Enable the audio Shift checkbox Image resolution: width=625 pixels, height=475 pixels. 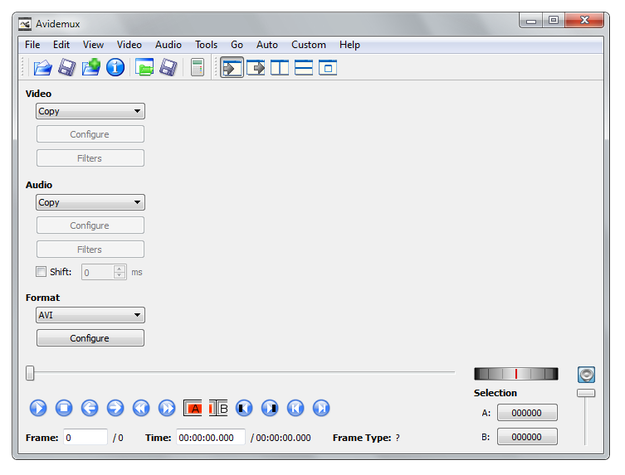[41, 272]
